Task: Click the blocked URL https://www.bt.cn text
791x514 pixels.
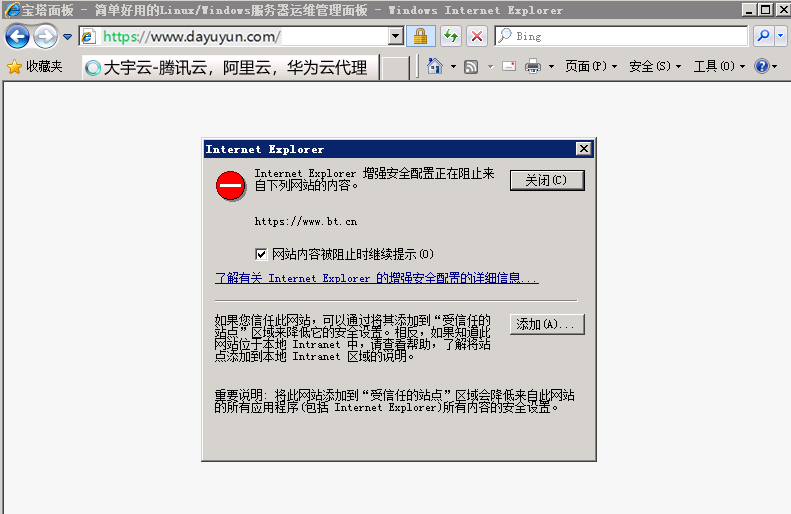Action: [306, 221]
